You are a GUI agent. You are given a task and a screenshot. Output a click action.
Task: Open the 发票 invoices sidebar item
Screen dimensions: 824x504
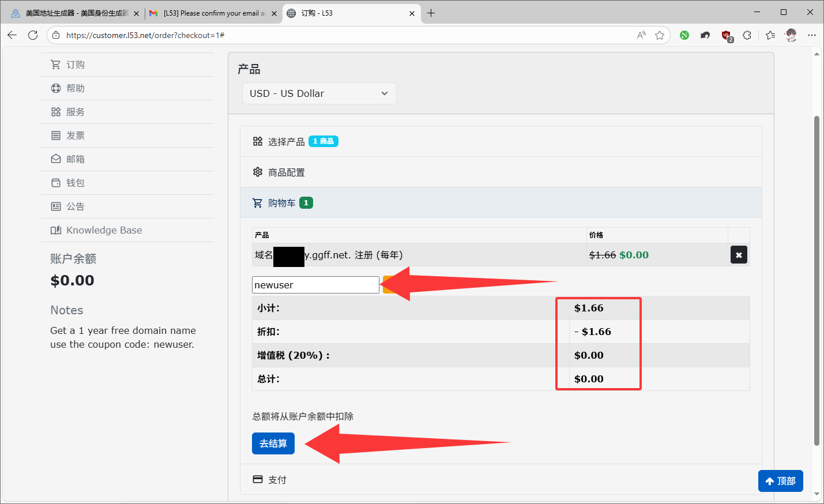coord(76,136)
